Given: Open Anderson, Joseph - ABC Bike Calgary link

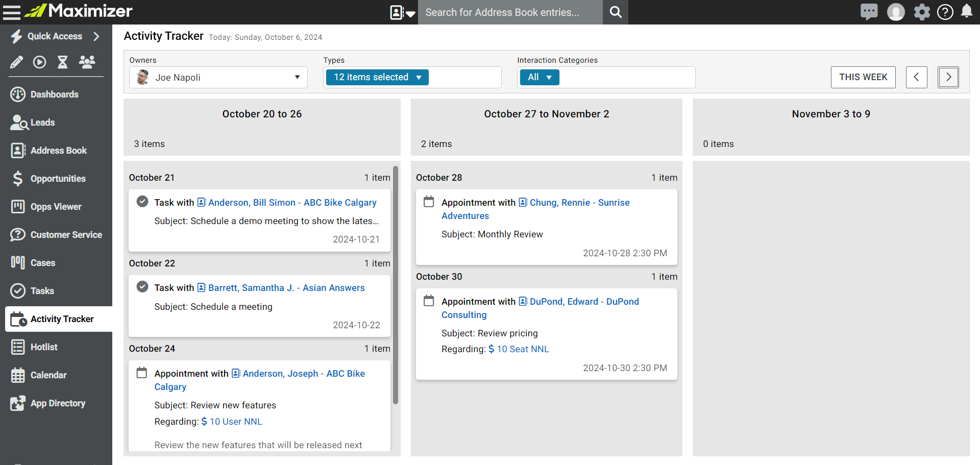Looking at the screenshot, I should [304, 374].
